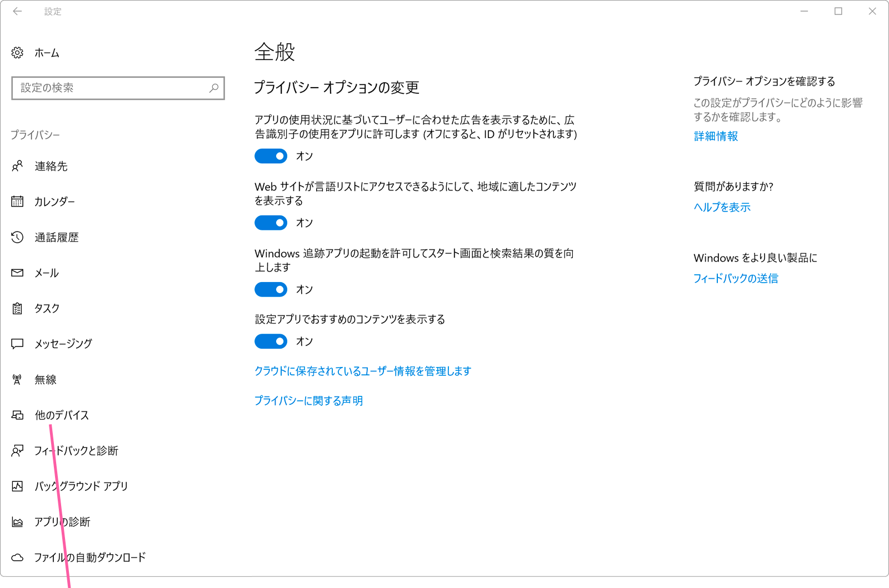This screenshot has height=588, width=889.
Task: Open 通話履歴 privacy settings
Action: click(56, 237)
